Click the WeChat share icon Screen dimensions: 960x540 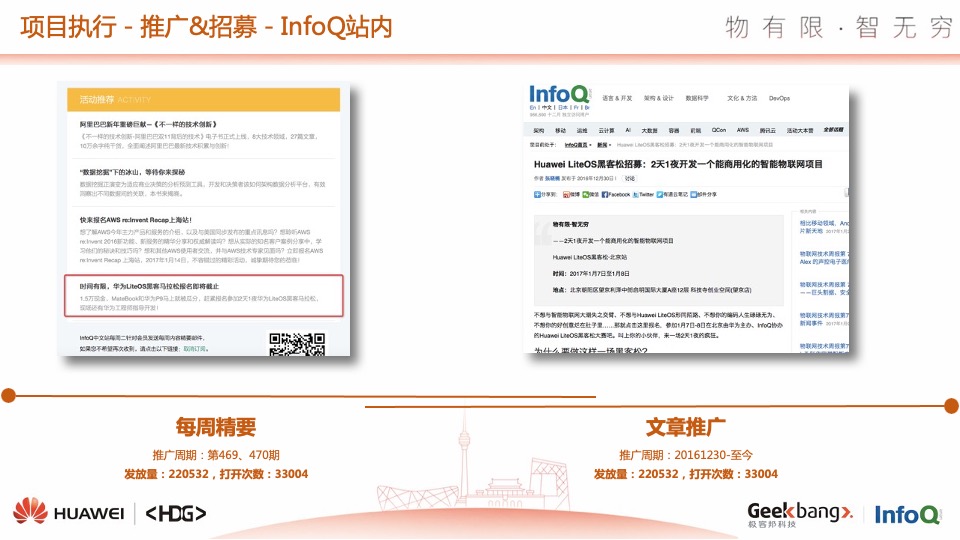(586, 195)
